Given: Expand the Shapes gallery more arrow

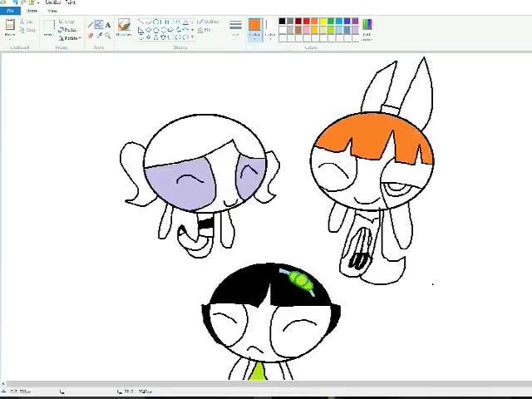Looking at the screenshot, I should coord(193,37).
